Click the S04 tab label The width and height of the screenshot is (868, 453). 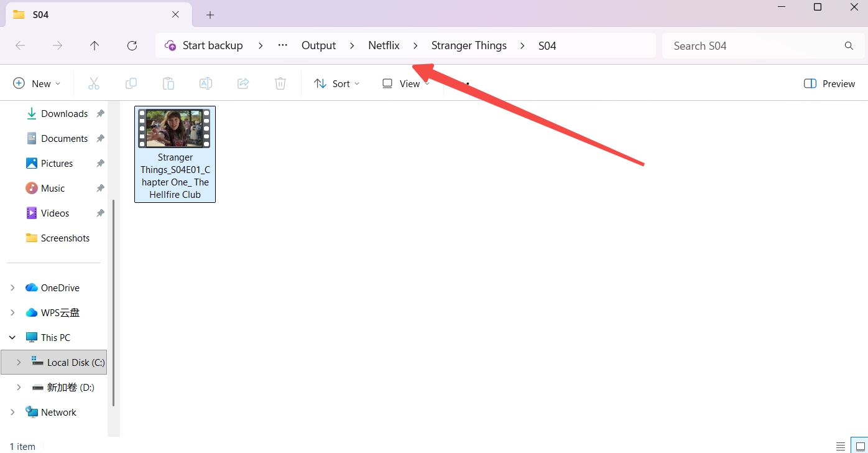pyautogui.click(x=39, y=14)
